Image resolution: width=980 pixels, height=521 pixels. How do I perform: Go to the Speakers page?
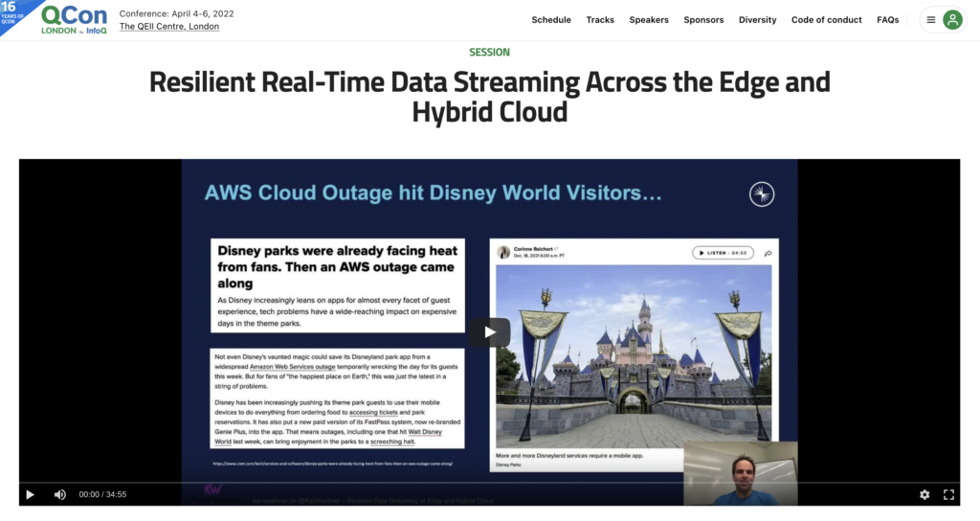649,20
